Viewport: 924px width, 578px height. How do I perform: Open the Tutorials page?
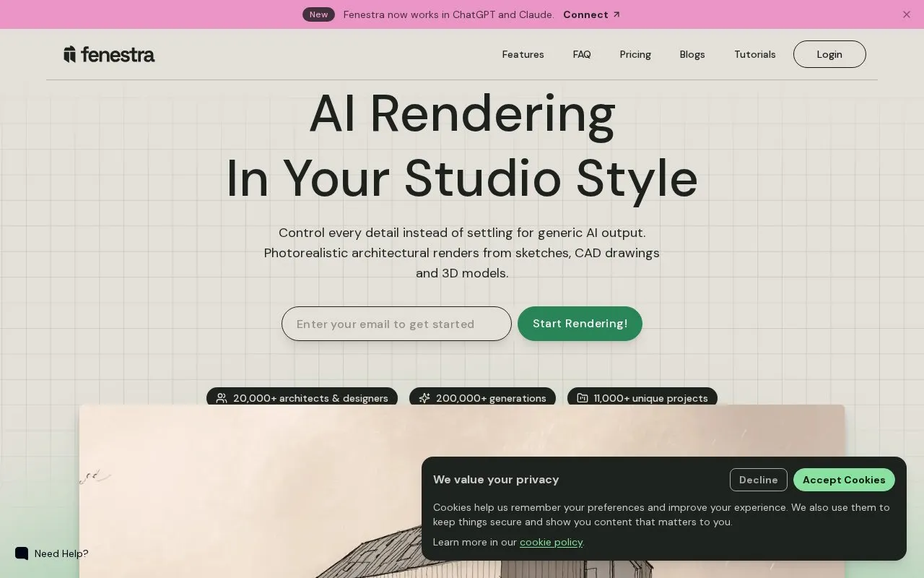click(x=755, y=54)
